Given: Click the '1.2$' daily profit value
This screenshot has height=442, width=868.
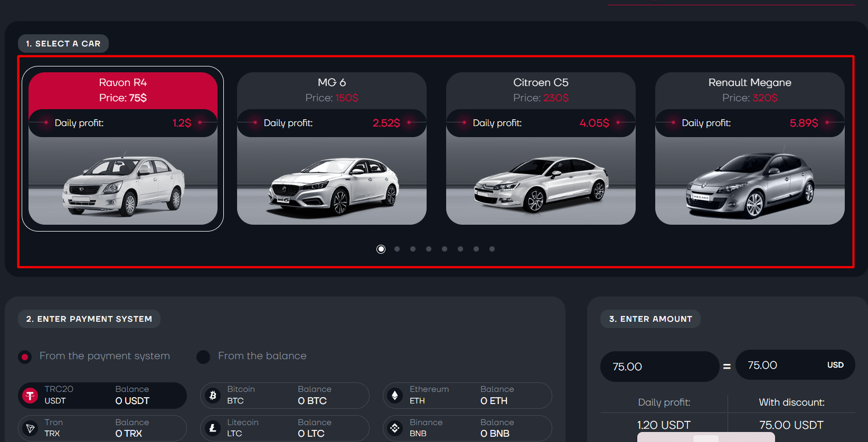Looking at the screenshot, I should point(182,123).
